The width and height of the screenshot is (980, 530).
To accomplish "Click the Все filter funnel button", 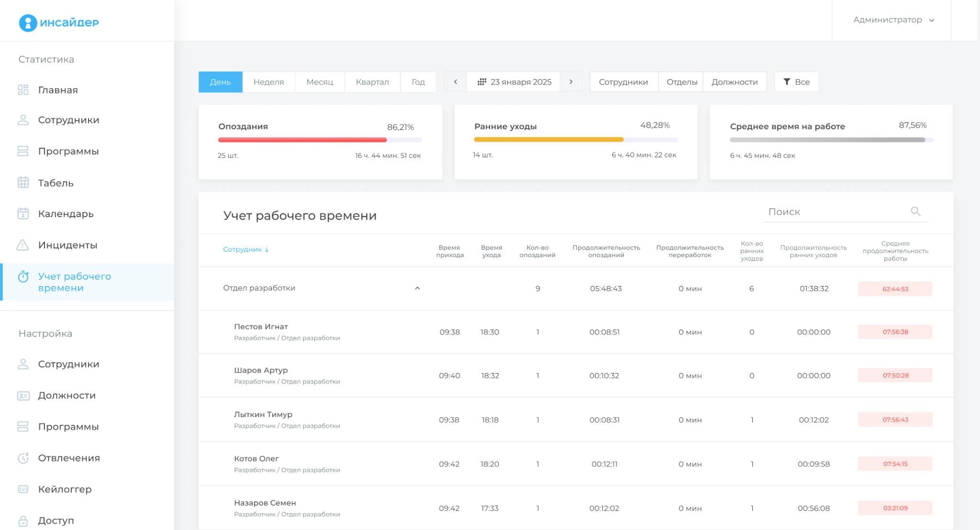I will (796, 82).
